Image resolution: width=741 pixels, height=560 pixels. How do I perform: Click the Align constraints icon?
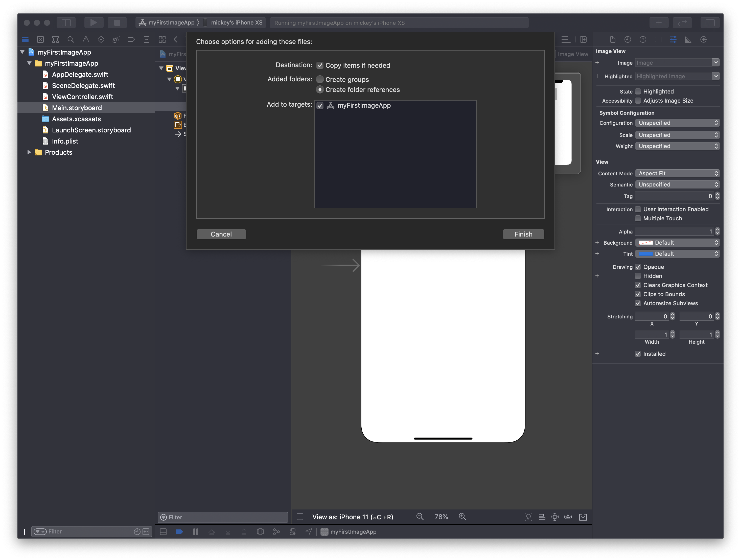click(541, 517)
